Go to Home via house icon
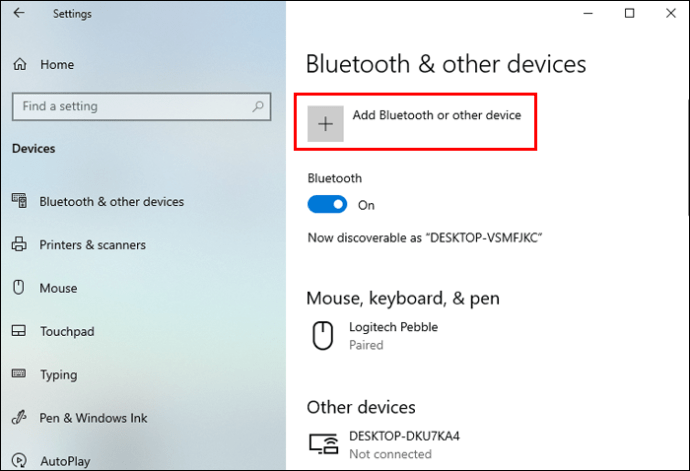The width and height of the screenshot is (690, 471). (20, 64)
